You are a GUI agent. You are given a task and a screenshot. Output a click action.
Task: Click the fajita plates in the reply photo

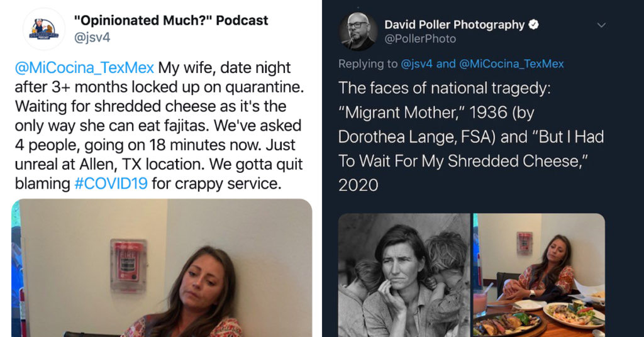539,319
